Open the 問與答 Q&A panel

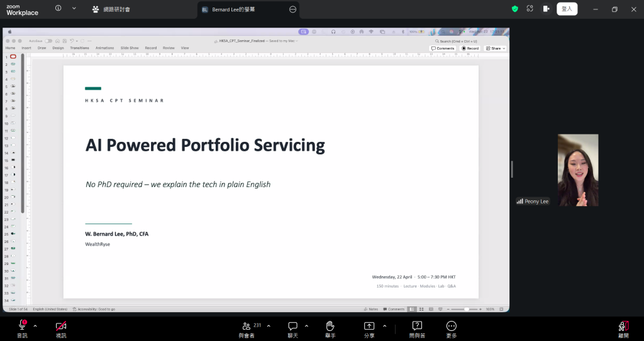(416, 326)
